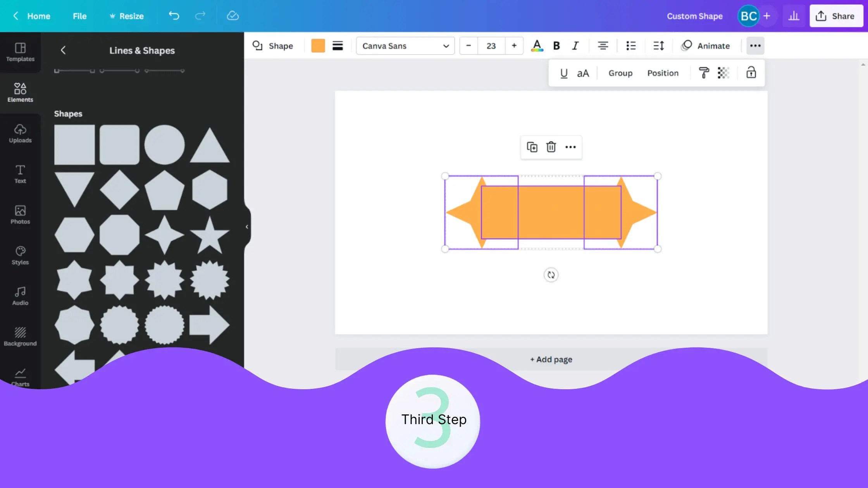Collapse the side panel with edge chevron
This screenshot has height=488, width=868.
[x=247, y=227]
